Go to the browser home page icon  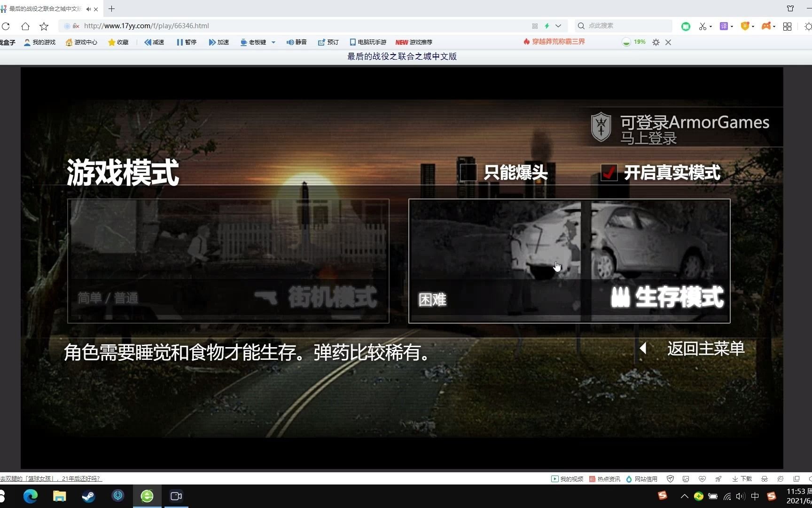pyautogui.click(x=25, y=26)
